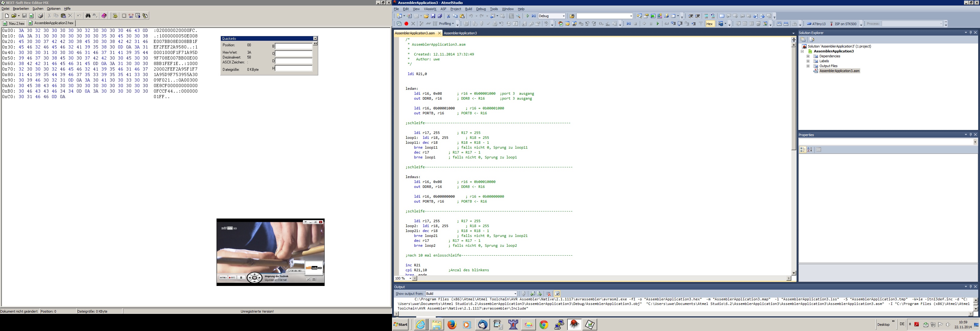Click the binoculars search icon in Hex-Editor

[x=88, y=16]
